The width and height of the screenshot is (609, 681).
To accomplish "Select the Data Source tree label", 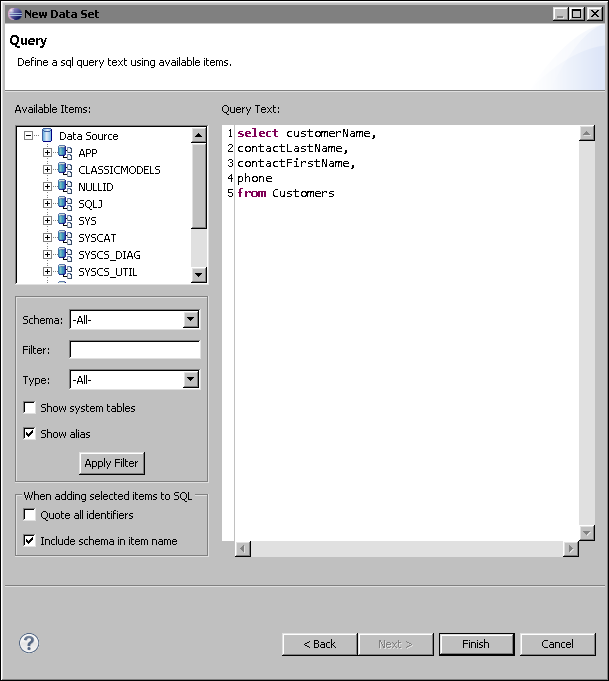I will point(89,136).
